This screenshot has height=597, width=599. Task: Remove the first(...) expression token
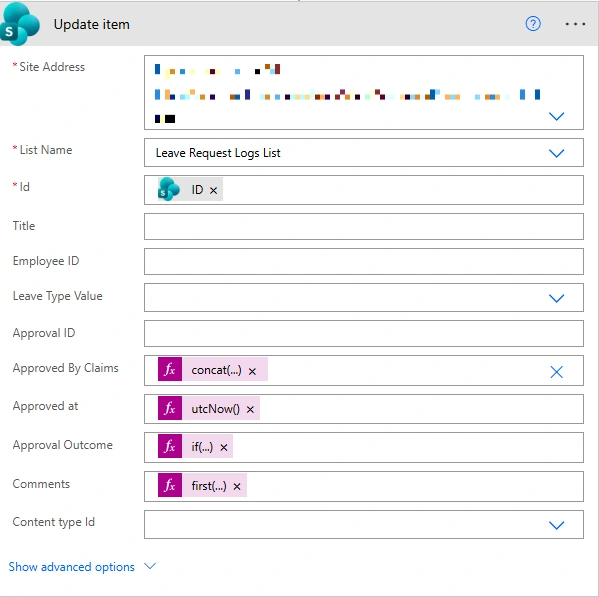(237, 486)
